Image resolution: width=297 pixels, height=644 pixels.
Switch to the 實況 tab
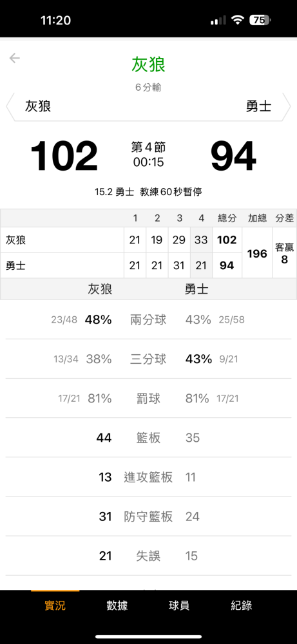55,605
